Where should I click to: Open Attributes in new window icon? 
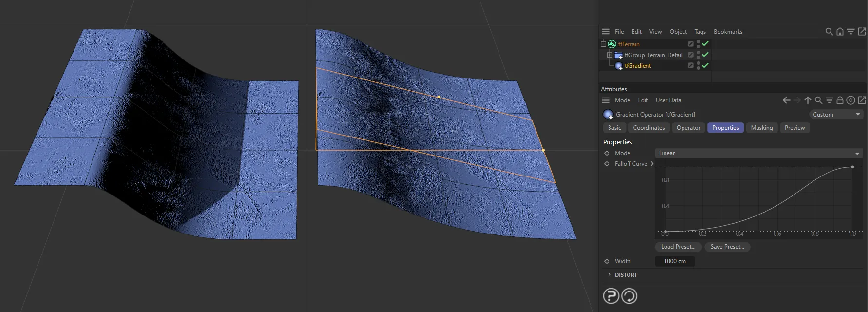click(862, 100)
